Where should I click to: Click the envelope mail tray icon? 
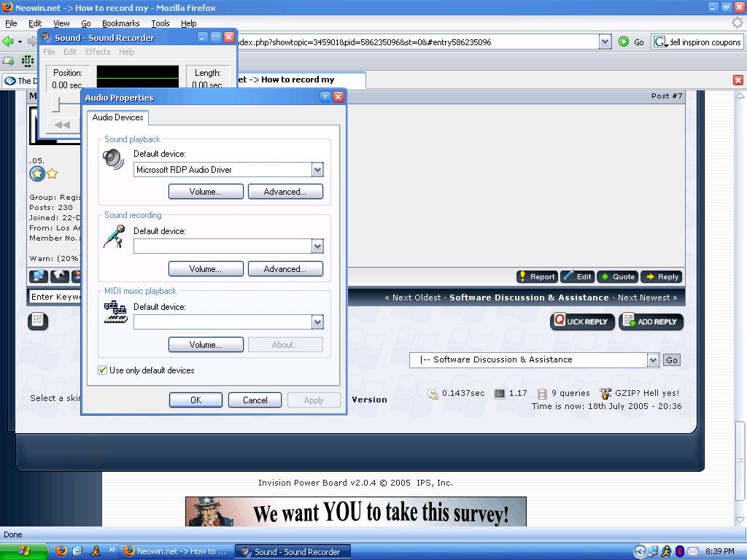pyautogui.click(x=693, y=551)
